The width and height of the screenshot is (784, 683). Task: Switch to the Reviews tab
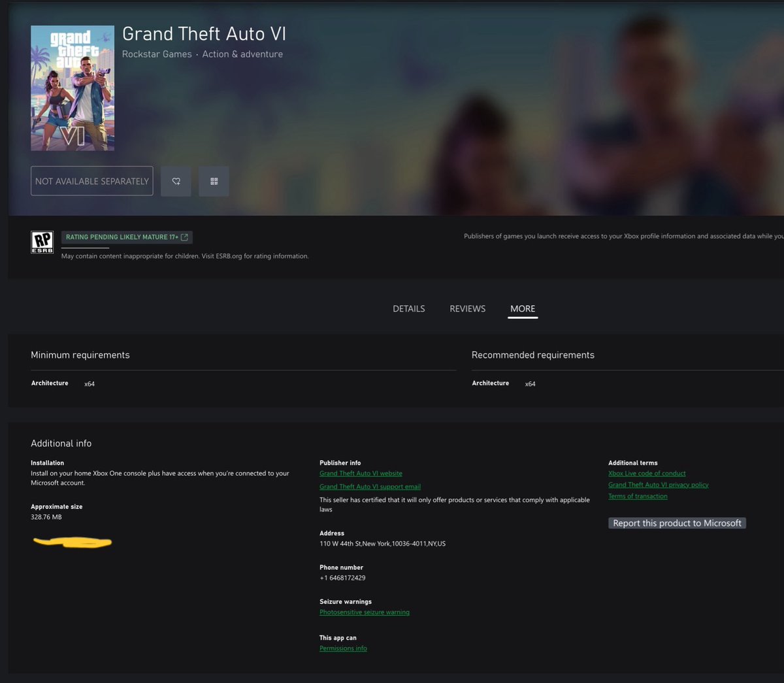click(x=468, y=308)
